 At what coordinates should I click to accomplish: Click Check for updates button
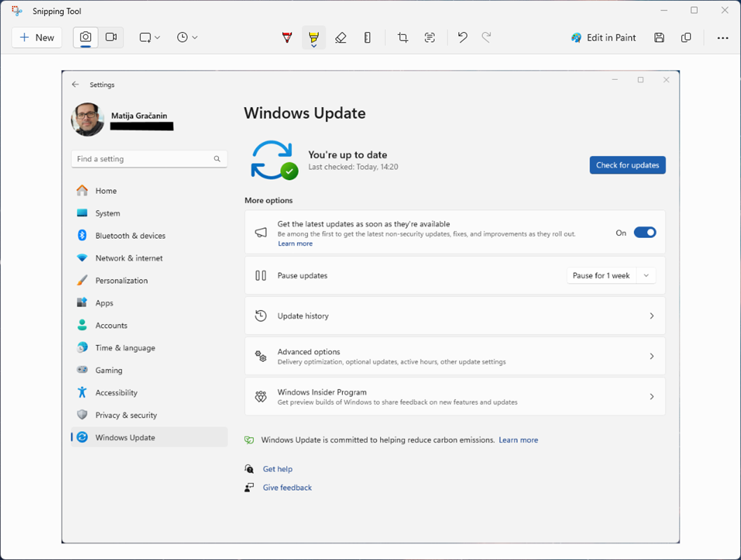click(x=627, y=165)
